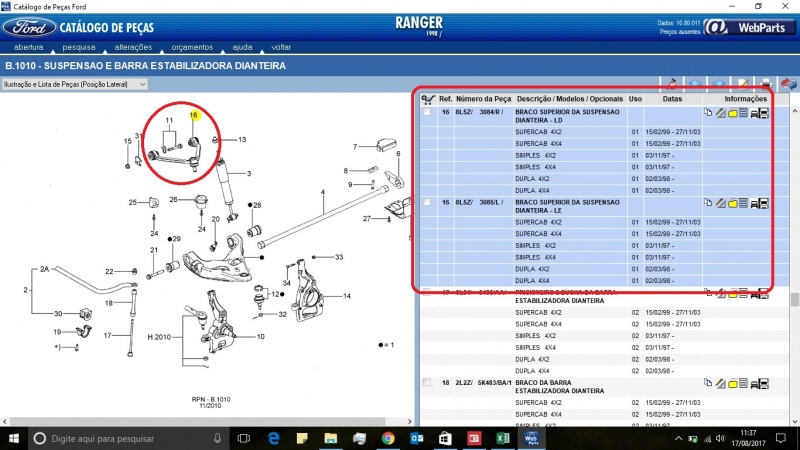Go to previous illustration with blue left arrow

click(x=695, y=83)
